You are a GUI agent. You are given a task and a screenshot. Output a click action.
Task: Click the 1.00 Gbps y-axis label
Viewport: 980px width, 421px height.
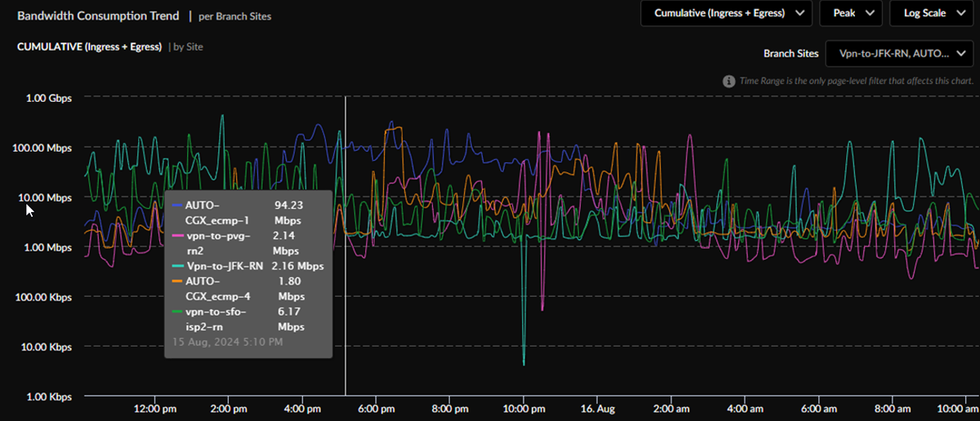coord(49,98)
